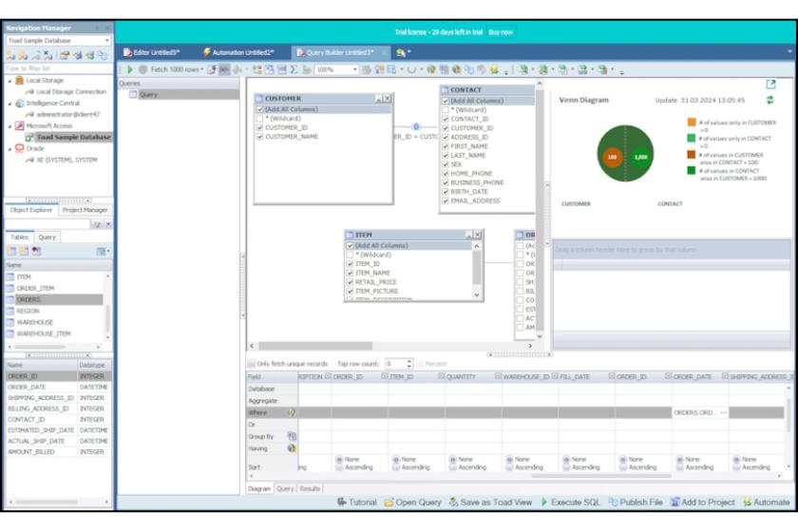The height and width of the screenshot is (532, 798).
Task: Uncheck RETAIL_PRICE in ITEM table
Action: (350, 282)
